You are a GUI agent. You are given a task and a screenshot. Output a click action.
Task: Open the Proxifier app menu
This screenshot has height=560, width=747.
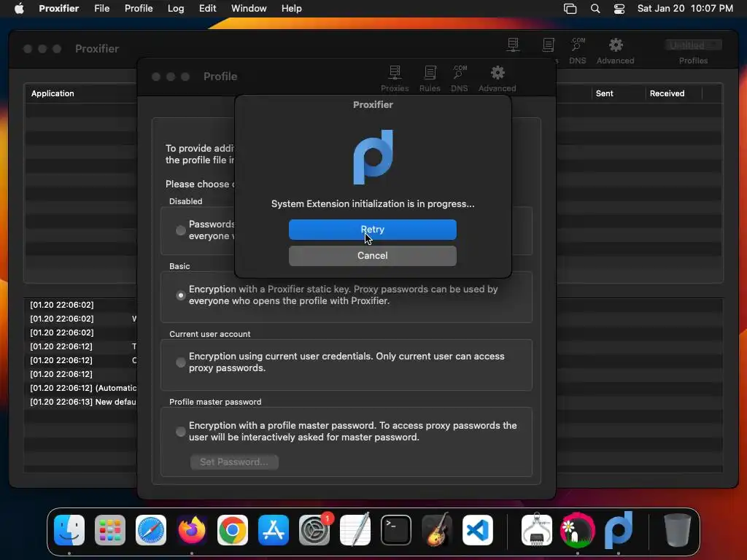(59, 9)
